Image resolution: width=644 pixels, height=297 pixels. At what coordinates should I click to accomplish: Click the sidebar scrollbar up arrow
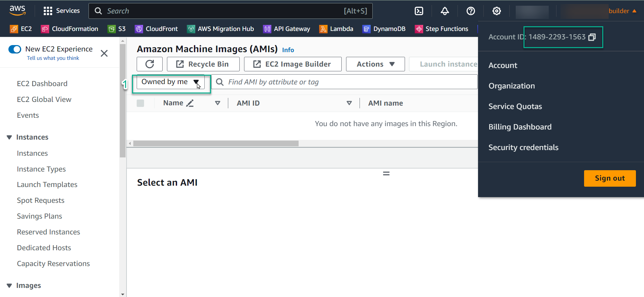click(x=123, y=41)
